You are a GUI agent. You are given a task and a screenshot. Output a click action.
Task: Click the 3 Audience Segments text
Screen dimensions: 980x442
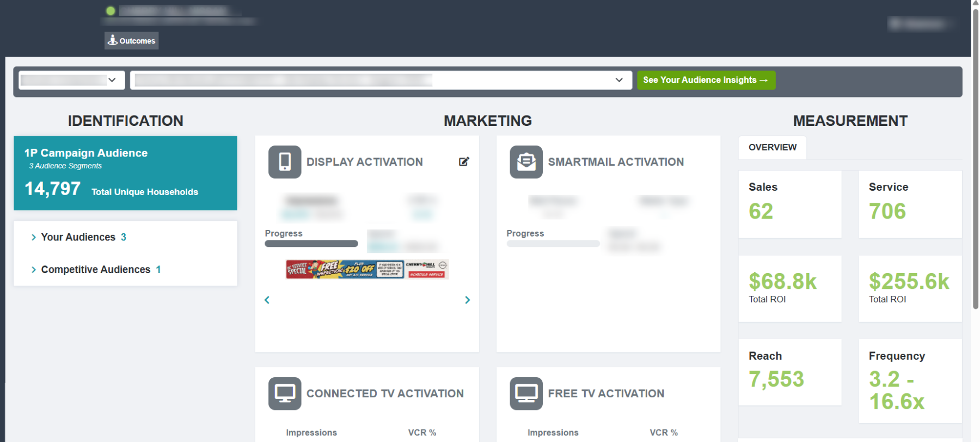[65, 166]
